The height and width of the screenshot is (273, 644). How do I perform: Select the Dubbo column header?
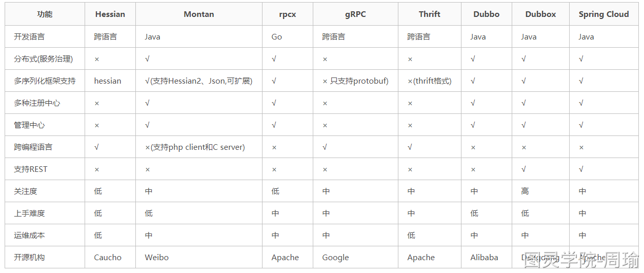[x=486, y=14]
